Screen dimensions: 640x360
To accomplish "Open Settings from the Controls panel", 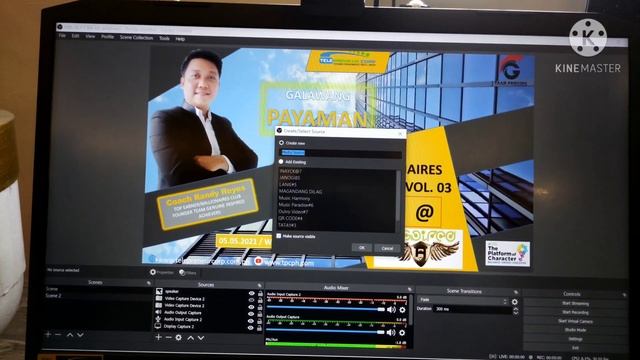I will point(576,339).
